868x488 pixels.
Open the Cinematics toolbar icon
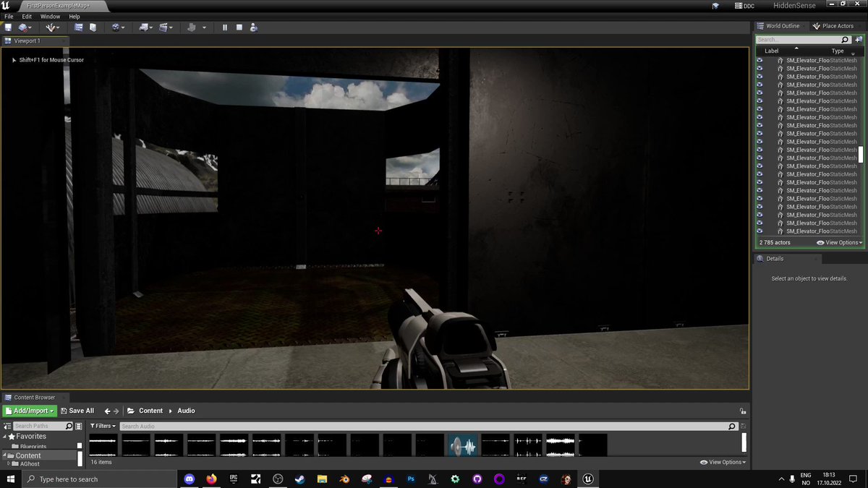tap(165, 27)
